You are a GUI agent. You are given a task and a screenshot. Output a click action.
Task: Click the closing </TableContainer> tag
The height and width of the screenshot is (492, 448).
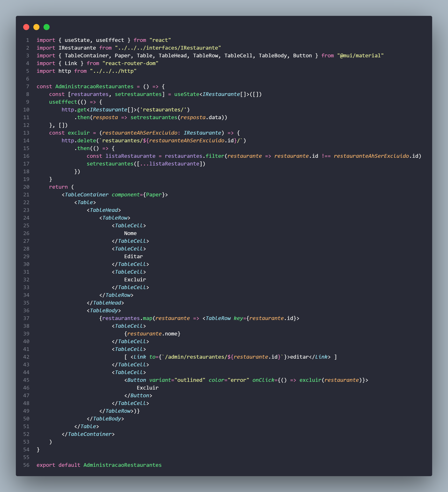(88, 434)
